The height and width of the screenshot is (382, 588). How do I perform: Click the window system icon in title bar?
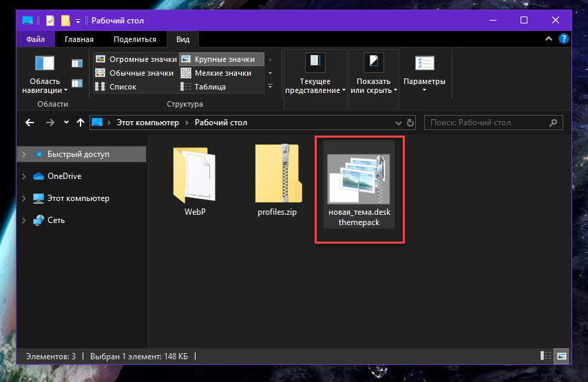coord(28,20)
